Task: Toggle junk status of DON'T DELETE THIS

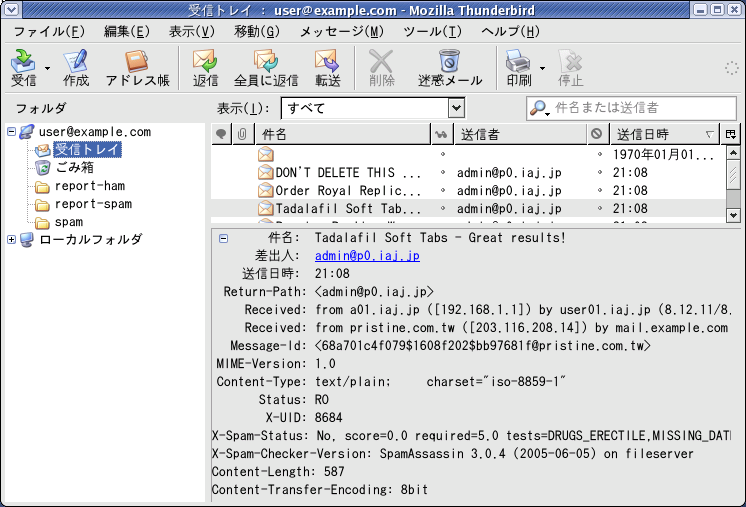Action: tap(599, 172)
